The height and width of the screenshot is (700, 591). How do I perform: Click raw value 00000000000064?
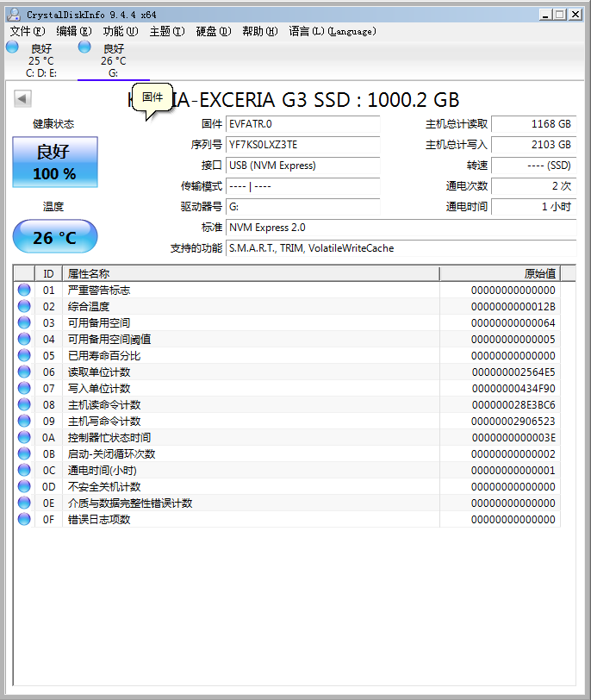(x=513, y=322)
